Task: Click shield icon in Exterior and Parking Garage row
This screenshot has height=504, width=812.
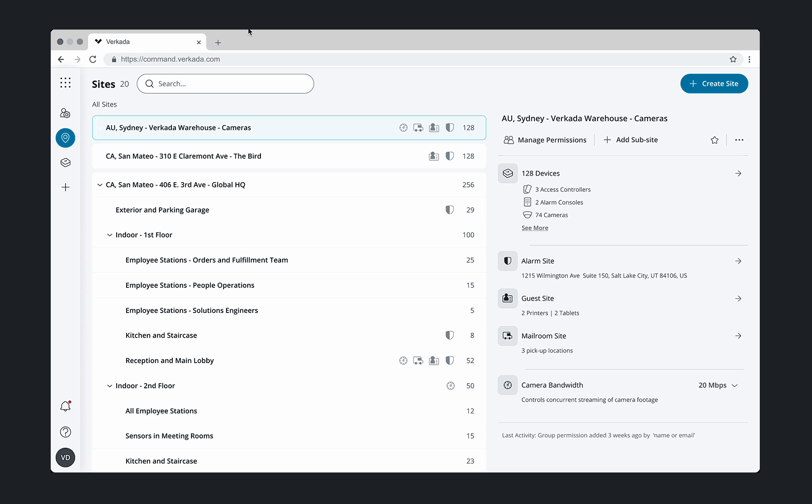Action: coord(450,210)
